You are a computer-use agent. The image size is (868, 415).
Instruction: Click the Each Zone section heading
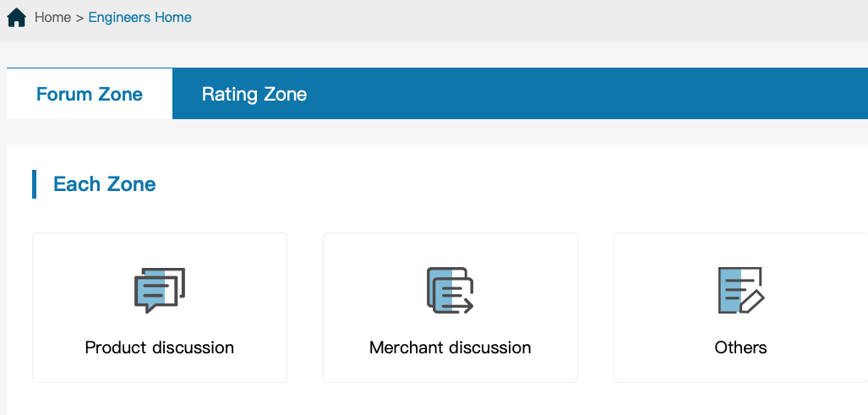(x=105, y=183)
